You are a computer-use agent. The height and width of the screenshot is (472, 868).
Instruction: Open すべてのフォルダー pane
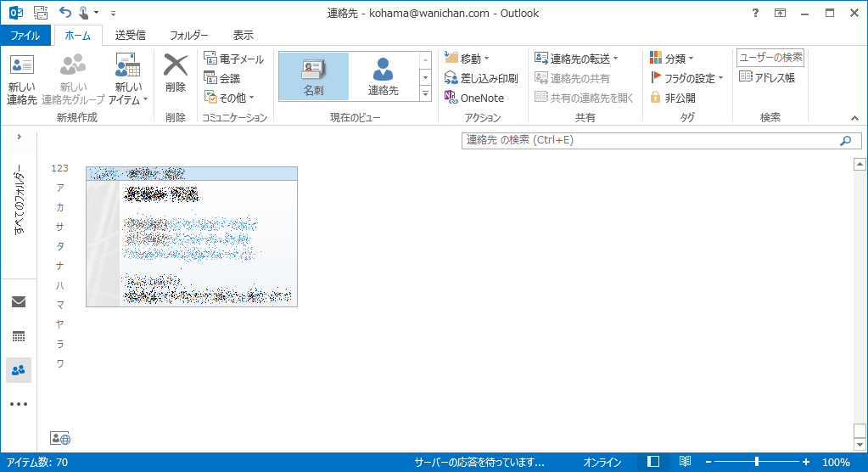(x=19, y=199)
